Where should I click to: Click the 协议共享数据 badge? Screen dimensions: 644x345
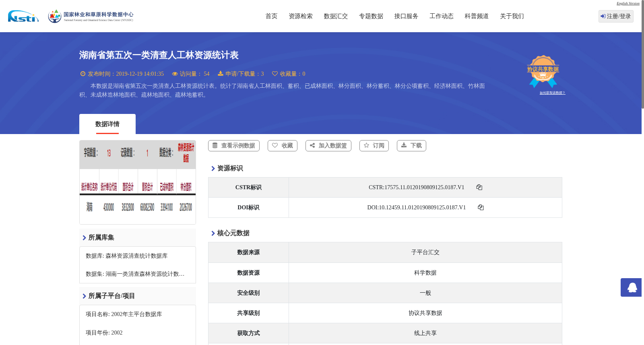pos(543,71)
